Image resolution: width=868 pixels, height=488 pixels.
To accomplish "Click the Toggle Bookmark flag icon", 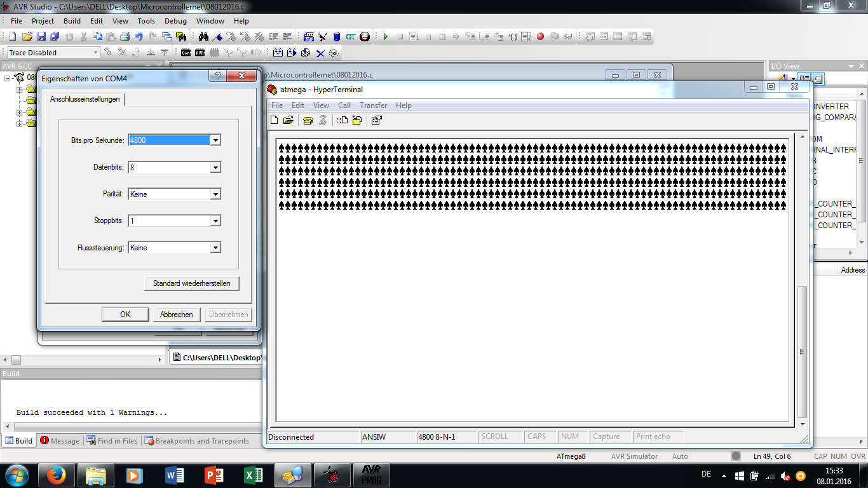I will 218,37.
